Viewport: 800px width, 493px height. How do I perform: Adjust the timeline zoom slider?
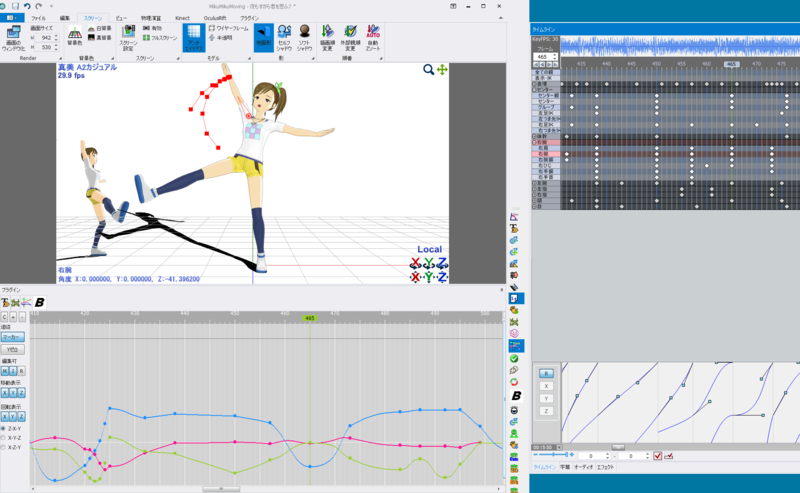point(554,455)
